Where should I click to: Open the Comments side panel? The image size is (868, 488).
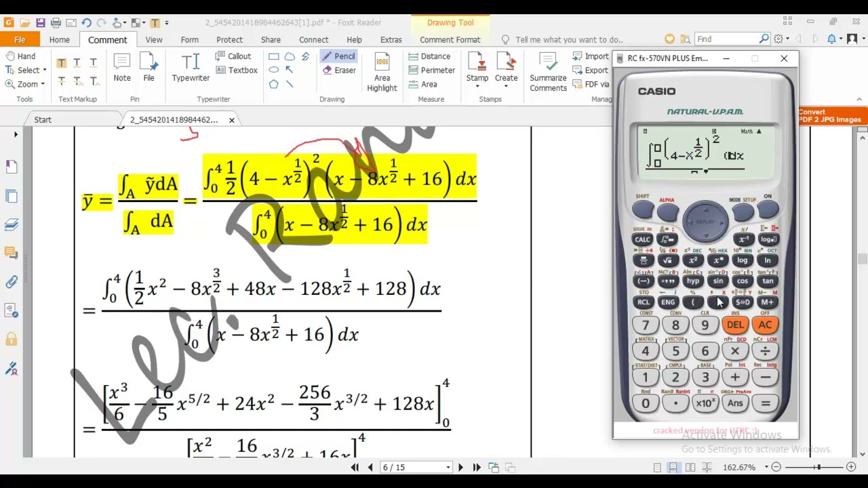[x=12, y=253]
